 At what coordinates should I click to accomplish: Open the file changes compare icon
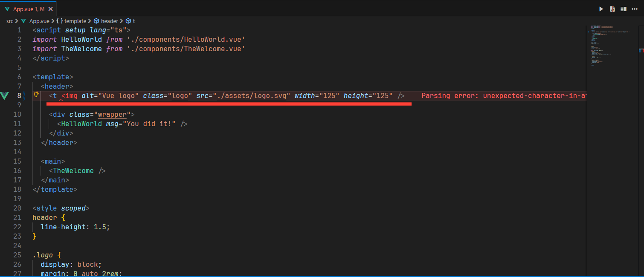click(x=612, y=9)
